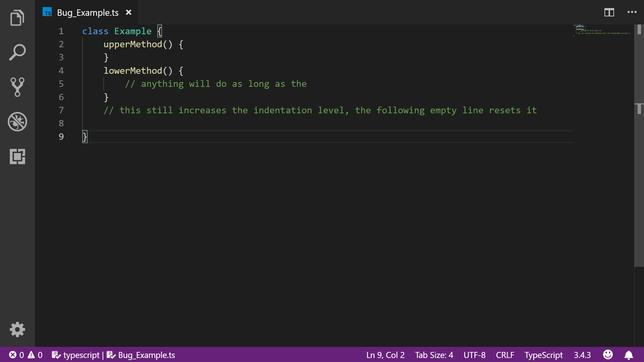Change the CRLF line ending
The height and width of the screenshot is (362, 644).
pyautogui.click(x=505, y=355)
